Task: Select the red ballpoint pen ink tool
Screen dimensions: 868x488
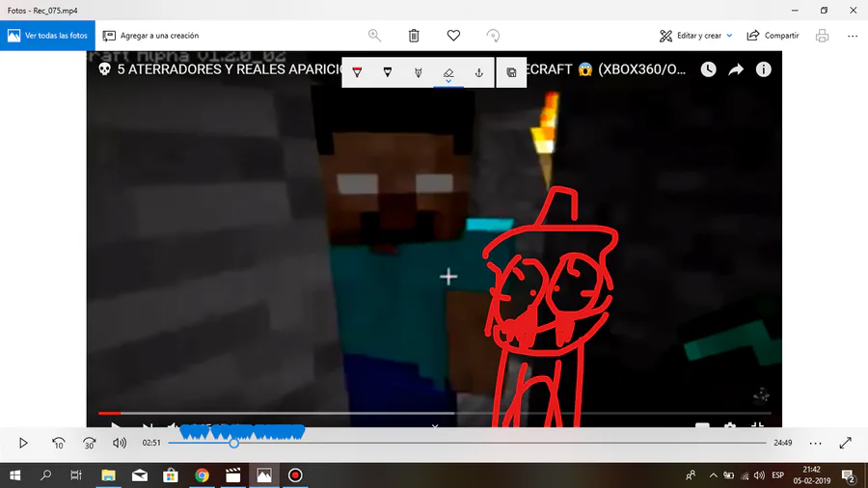Action: [x=357, y=72]
